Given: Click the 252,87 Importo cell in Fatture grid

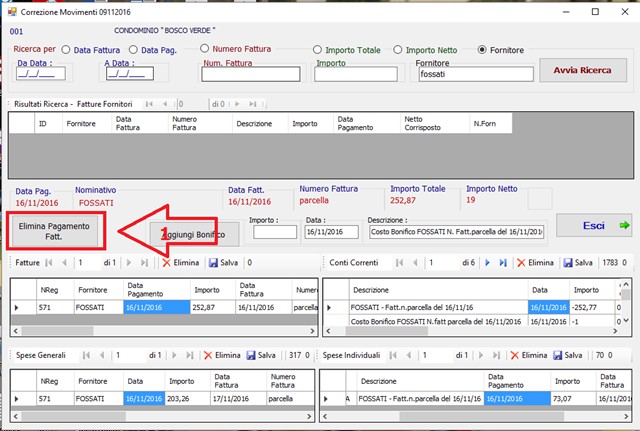Looking at the screenshot, I should 213,307.
